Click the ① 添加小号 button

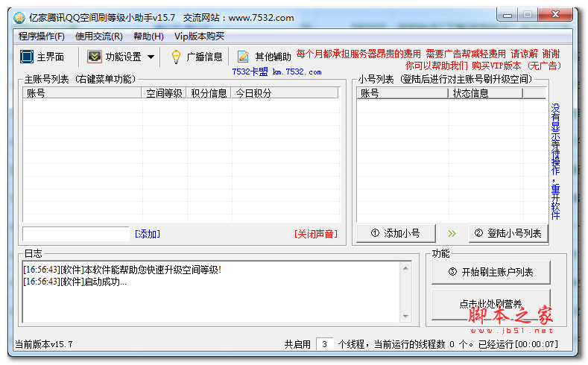(396, 233)
